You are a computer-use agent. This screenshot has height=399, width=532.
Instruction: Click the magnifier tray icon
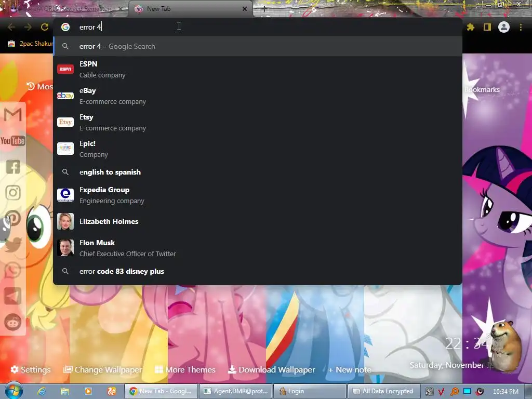(454, 392)
